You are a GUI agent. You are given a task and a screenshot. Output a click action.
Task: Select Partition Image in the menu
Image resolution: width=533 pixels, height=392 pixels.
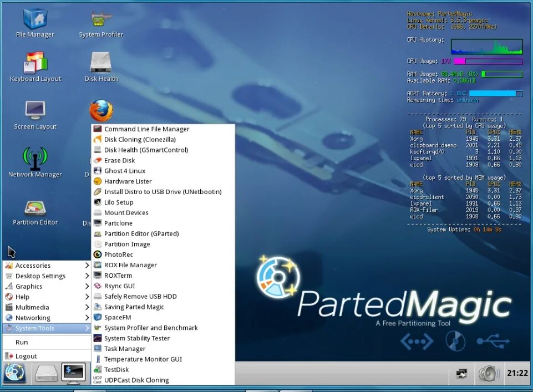[x=163, y=244]
